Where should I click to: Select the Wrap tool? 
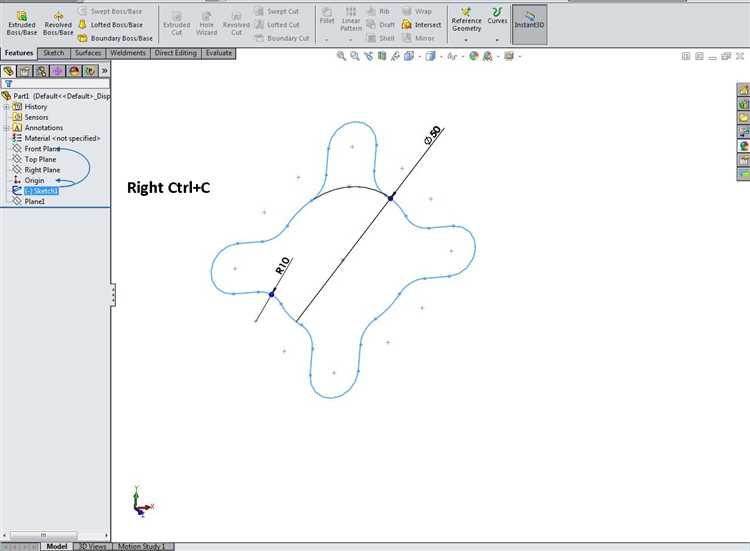tap(417, 11)
